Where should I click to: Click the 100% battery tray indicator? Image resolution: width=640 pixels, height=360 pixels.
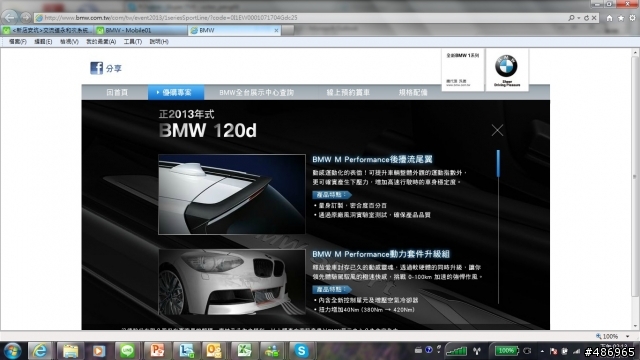tap(506, 351)
